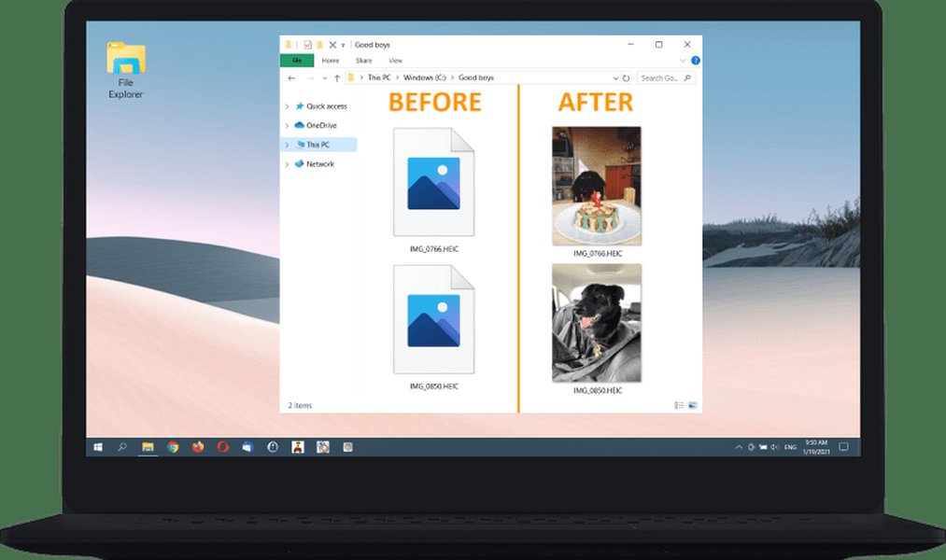
Task: Click Windows (C:) in the address path
Action: pos(425,77)
